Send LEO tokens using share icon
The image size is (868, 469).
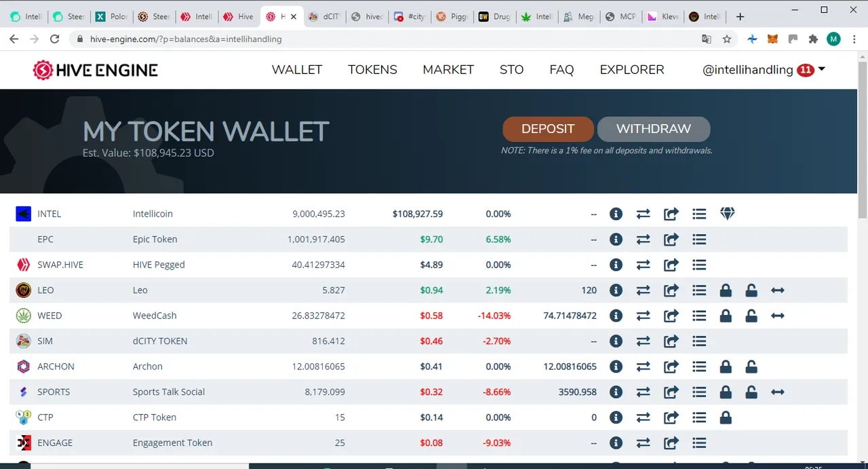coord(671,290)
